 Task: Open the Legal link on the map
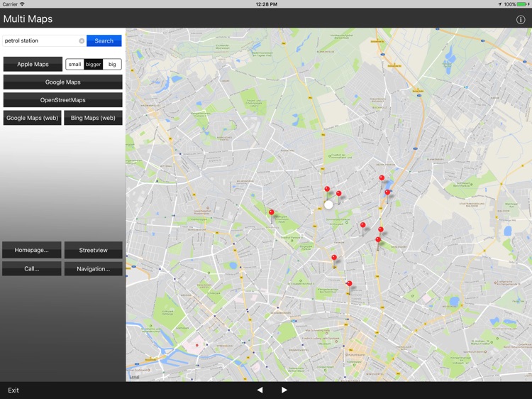134,376
